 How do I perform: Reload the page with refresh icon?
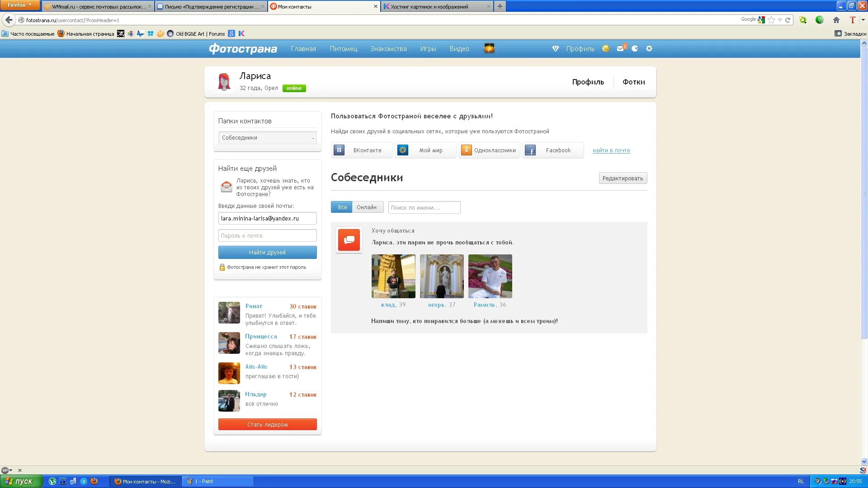[788, 20]
